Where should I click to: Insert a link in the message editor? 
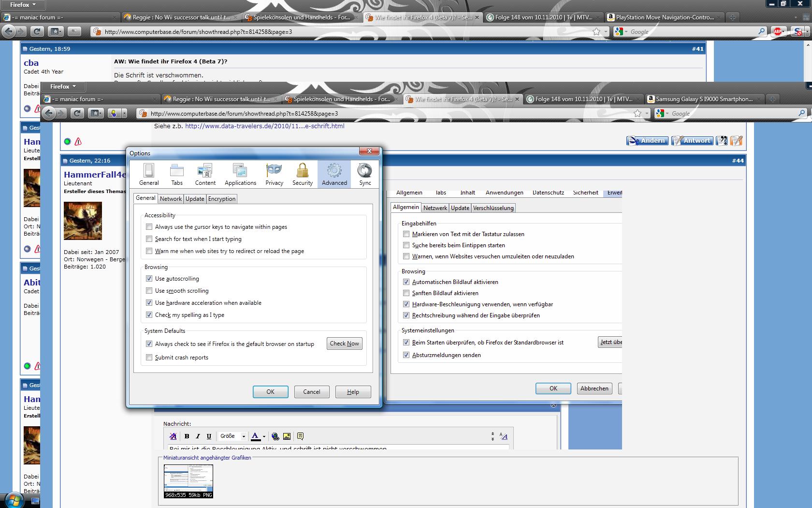click(275, 436)
